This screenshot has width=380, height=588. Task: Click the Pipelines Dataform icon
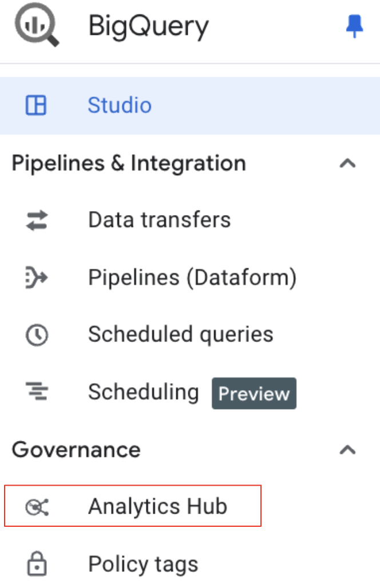coord(37,278)
